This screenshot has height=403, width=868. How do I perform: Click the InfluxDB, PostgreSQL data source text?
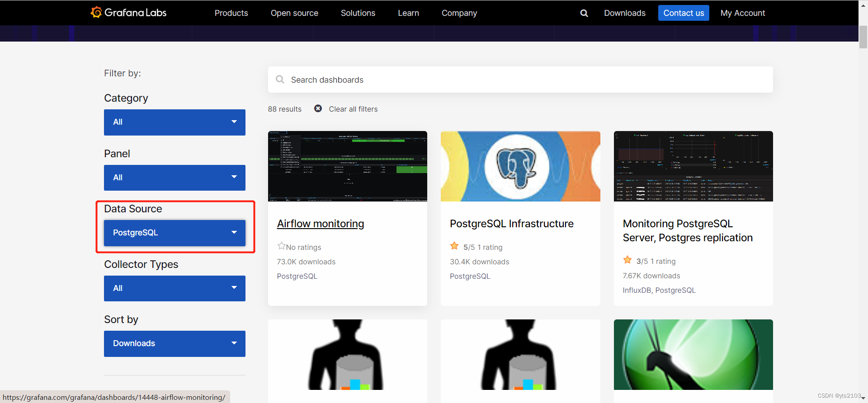[659, 290]
